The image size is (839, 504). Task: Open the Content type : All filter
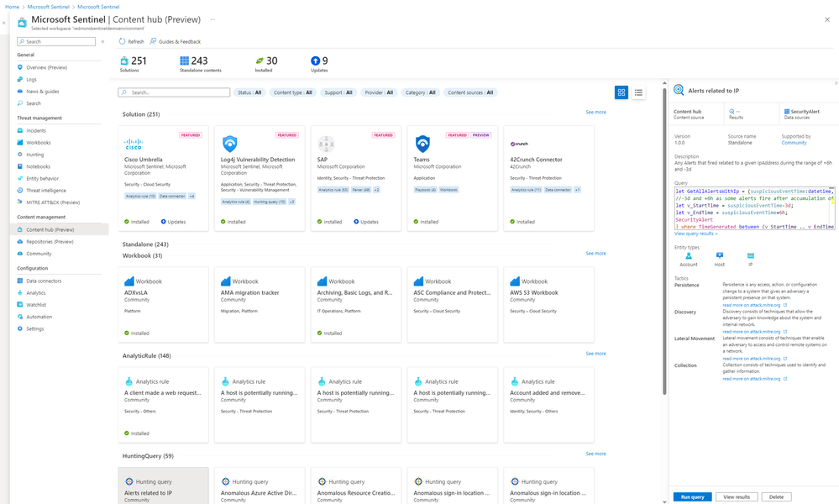pyautogui.click(x=293, y=92)
